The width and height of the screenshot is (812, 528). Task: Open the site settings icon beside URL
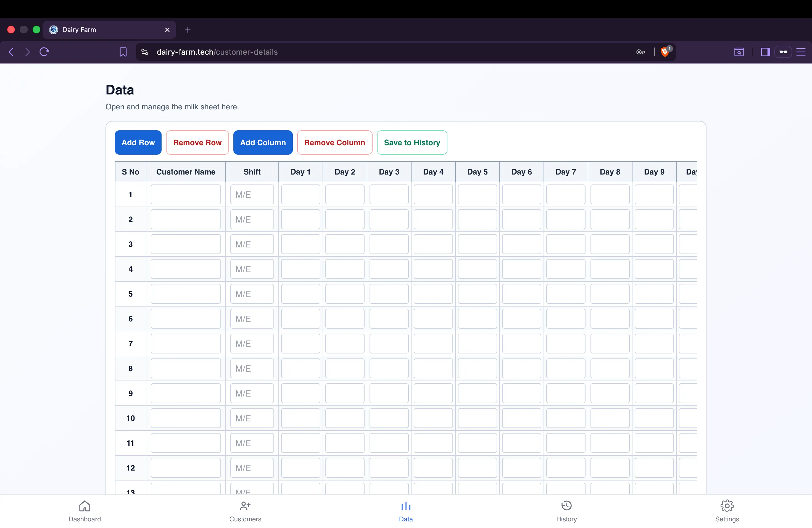pyautogui.click(x=145, y=52)
